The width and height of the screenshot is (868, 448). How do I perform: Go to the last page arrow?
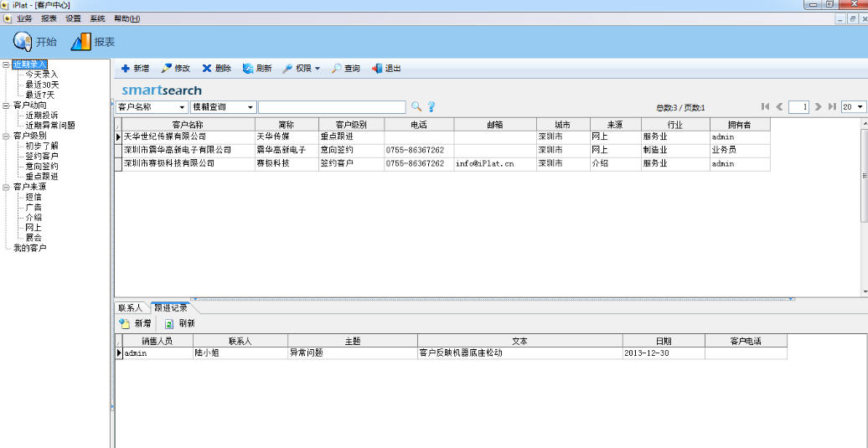click(x=832, y=107)
